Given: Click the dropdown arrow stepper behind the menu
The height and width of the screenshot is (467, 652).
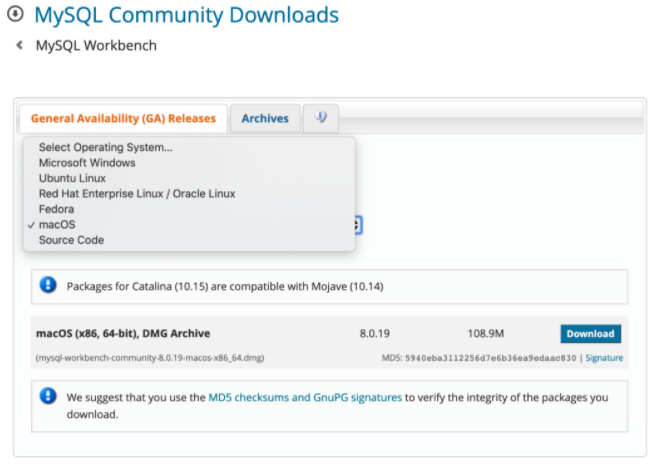Looking at the screenshot, I should (x=358, y=225).
